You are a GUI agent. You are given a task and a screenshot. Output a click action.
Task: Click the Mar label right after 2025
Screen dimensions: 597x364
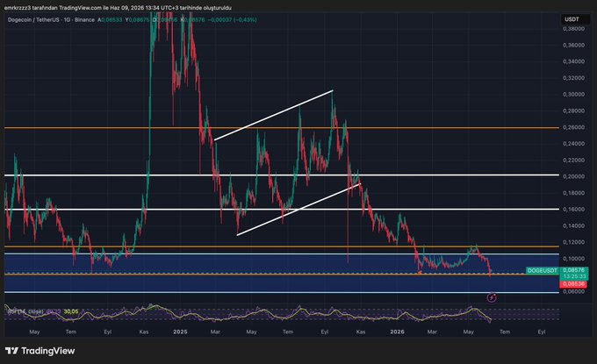click(x=215, y=332)
